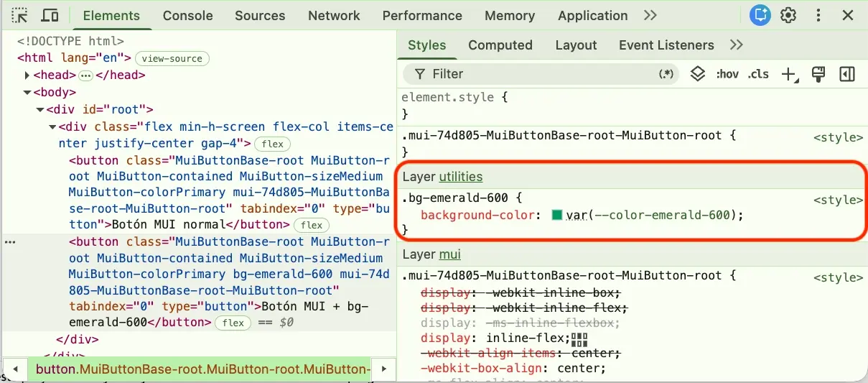Click the -webkit-box-align center declaration
Viewport: 868px width, 383px height.
point(513,369)
